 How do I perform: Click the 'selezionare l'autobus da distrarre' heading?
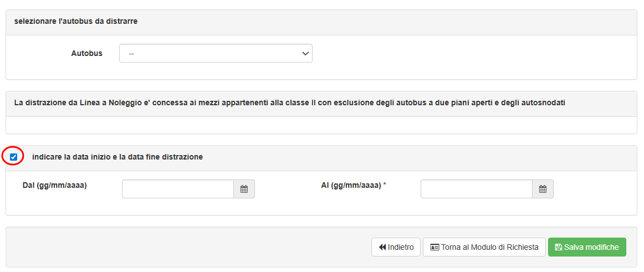(76, 22)
